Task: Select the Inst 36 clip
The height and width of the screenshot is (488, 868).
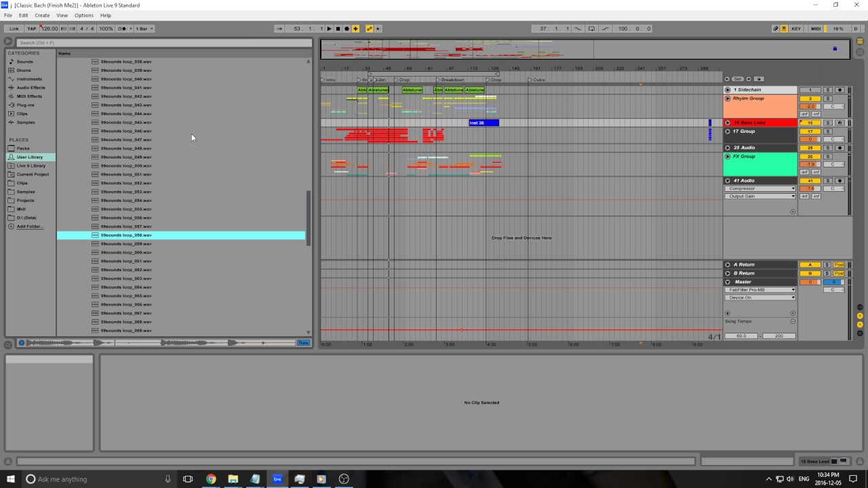Action: 484,123
